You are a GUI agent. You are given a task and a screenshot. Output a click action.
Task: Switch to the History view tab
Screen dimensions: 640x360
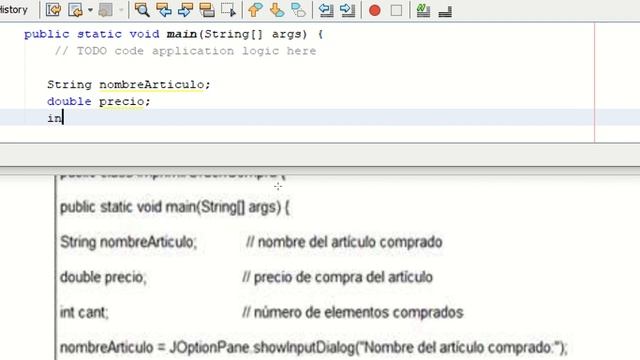tap(13, 9)
